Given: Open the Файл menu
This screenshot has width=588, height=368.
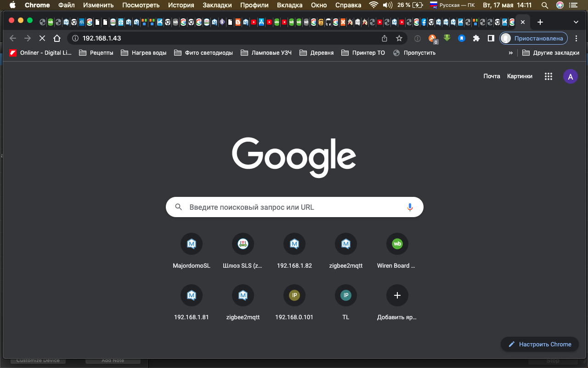Looking at the screenshot, I should pyautogui.click(x=67, y=5).
